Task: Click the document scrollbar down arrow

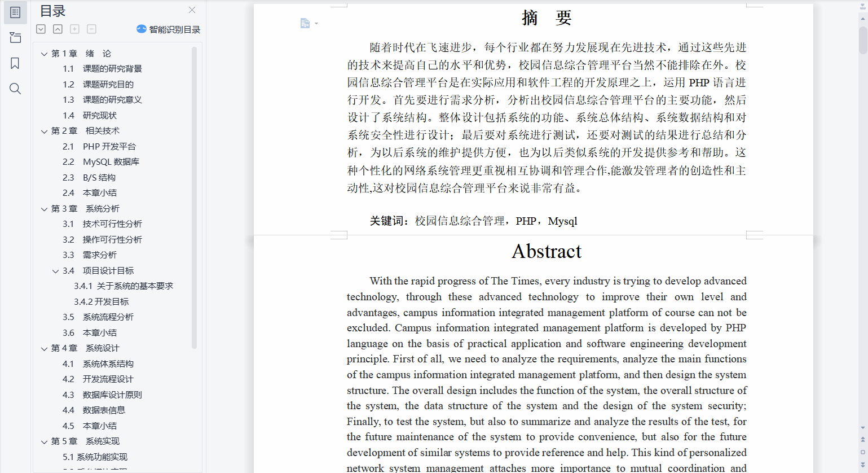Action: (x=863, y=428)
